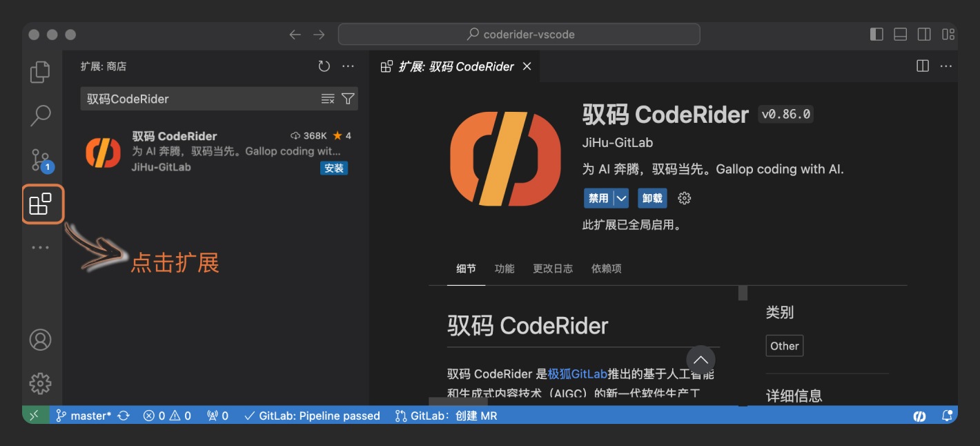Image resolution: width=980 pixels, height=446 pixels.
Task: Clear extension search results icon
Action: (328, 99)
